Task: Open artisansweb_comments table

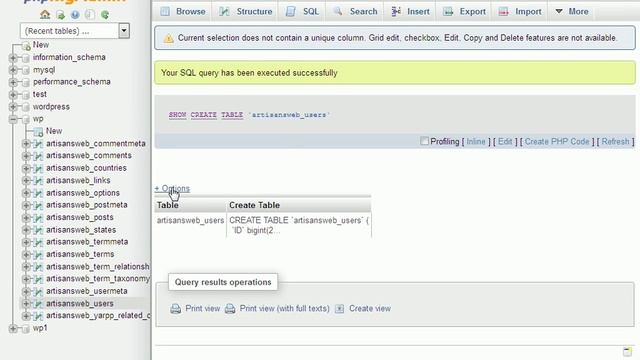Action: 89,156
